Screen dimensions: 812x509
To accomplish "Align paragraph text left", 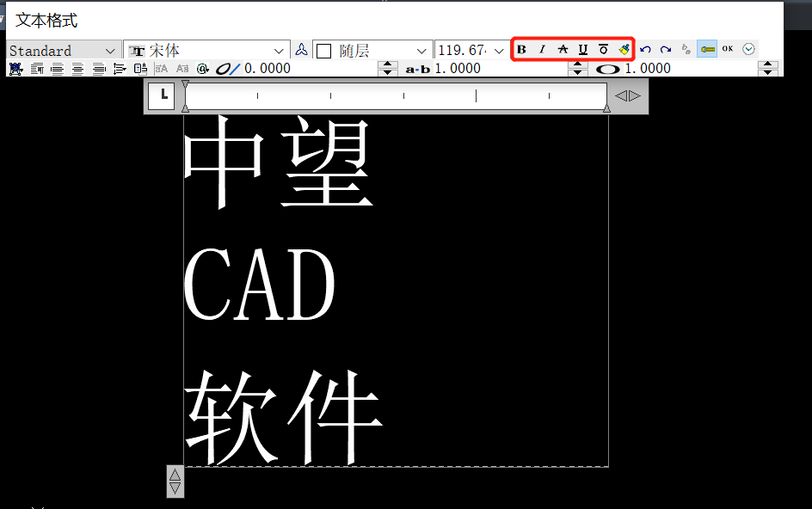I will (57, 69).
